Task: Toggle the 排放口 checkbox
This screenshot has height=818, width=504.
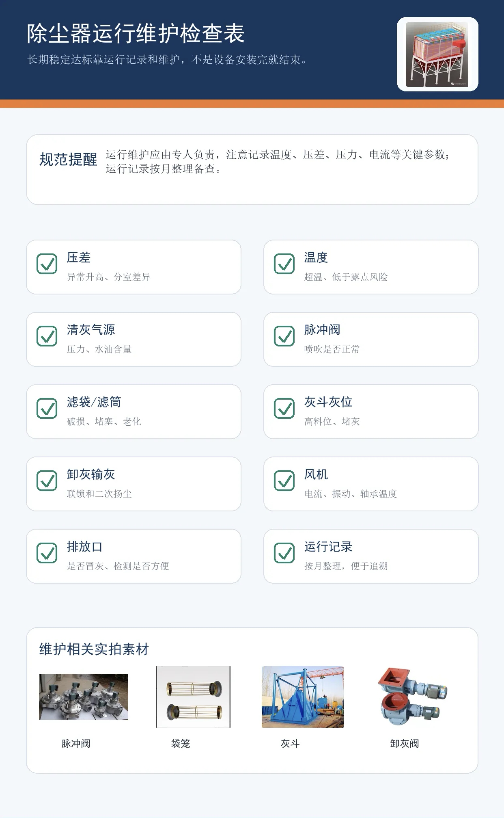Action: click(47, 553)
